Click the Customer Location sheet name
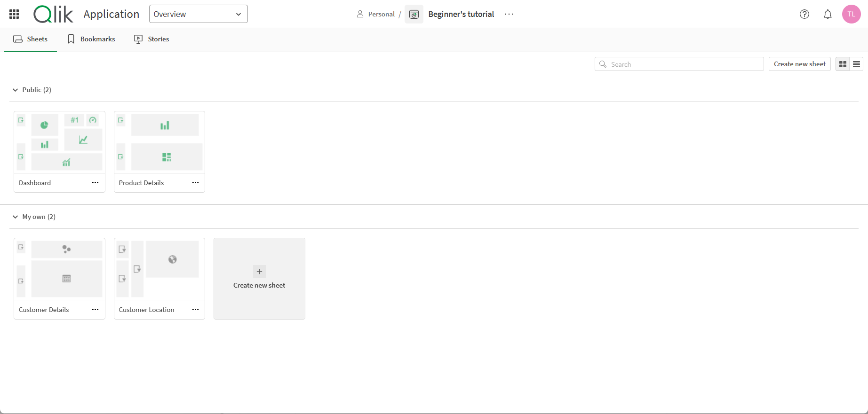The width and height of the screenshot is (868, 414). click(146, 310)
